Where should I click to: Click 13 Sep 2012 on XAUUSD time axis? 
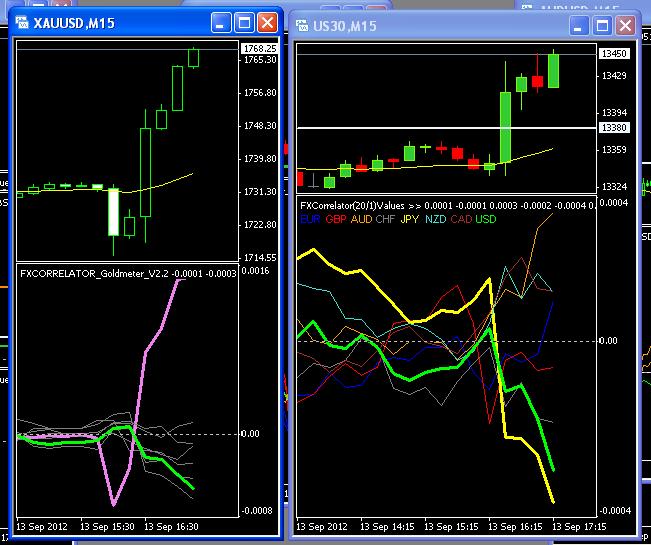[x=42, y=527]
